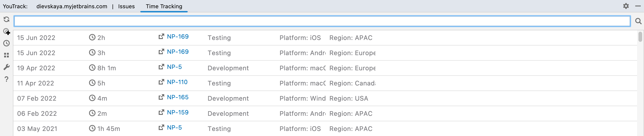
Task: Click the refresh icon in the left sidebar
Action: point(6,20)
